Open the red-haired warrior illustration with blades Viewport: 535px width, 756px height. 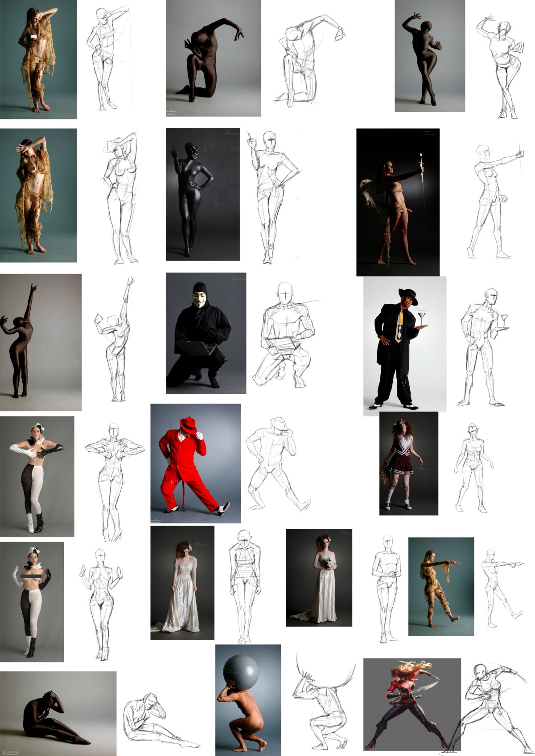[x=412, y=705]
